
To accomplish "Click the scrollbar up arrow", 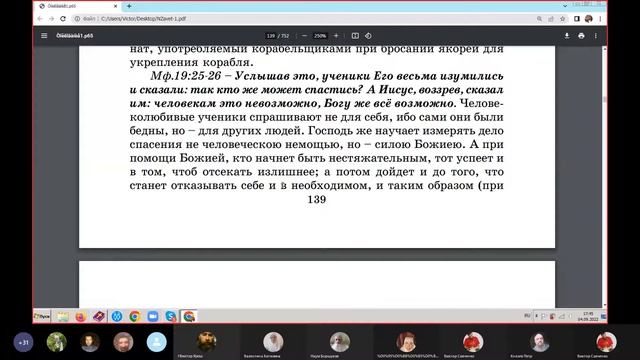I will [x=604, y=49].
